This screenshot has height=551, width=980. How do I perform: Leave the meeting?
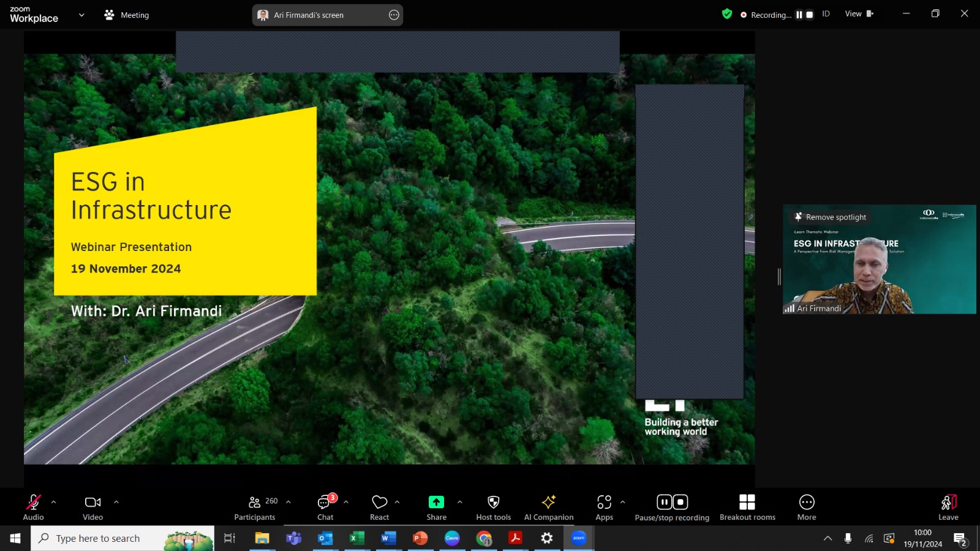click(x=948, y=508)
